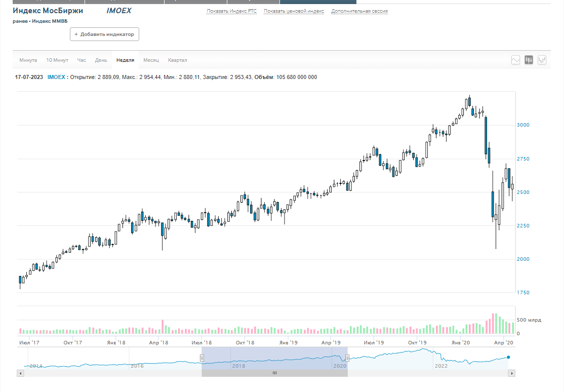Click the Июл '19 time axis label
The width and height of the screenshot is (564, 392).
click(374, 343)
